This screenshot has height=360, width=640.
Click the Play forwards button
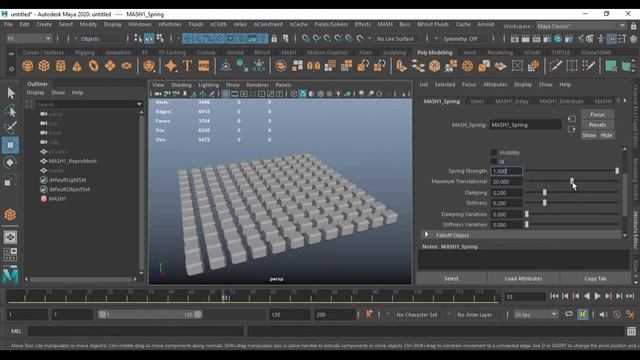pyautogui.click(x=597, y=296)
